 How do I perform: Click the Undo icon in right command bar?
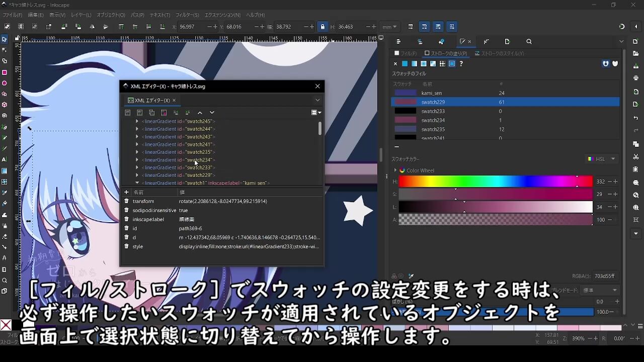(x=636, y=118)
